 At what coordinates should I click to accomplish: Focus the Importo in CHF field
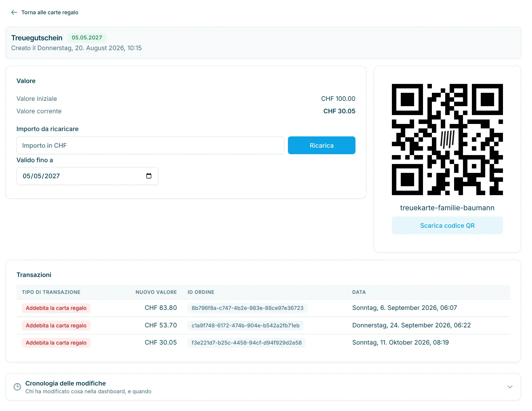150,145
